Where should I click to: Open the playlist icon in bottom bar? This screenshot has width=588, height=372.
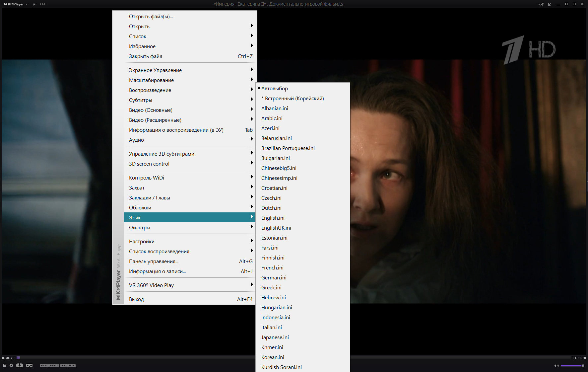[5, 365]
